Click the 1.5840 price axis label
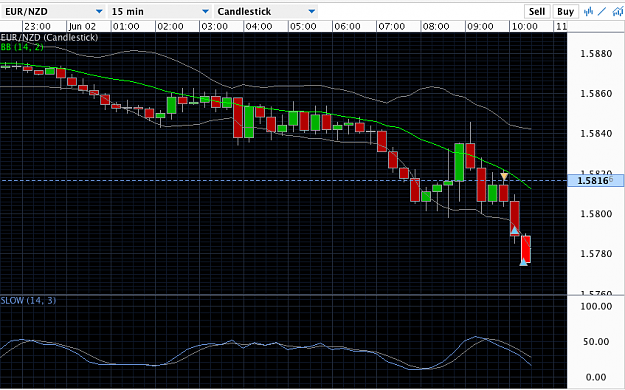The image size is (625, 390). [596, 134]
